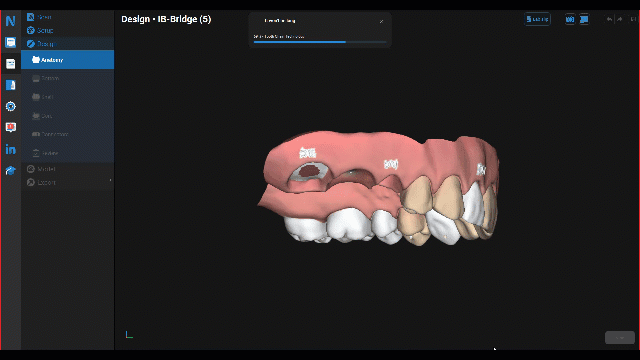The height and width of the screenshot is (360, 640).
Task: Click the middle tooth number label on the gum
Action: click(x=391, y=164)
